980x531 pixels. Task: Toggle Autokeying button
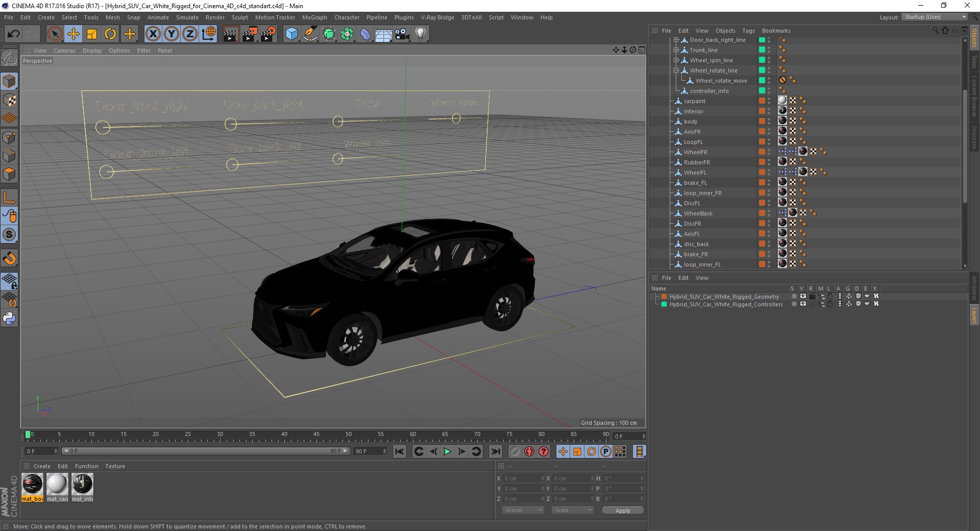pyautogui.click(x=529, y=451)
